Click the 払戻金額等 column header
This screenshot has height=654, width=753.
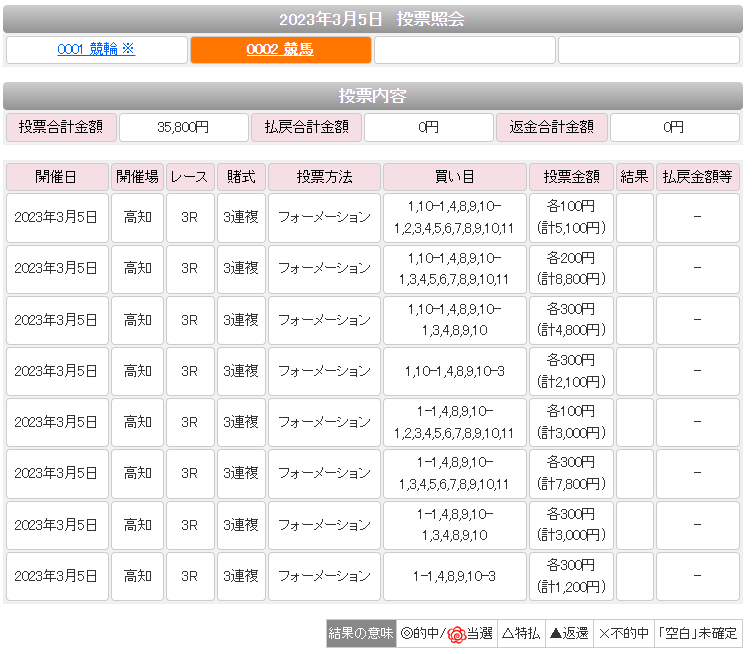(697, 177)
